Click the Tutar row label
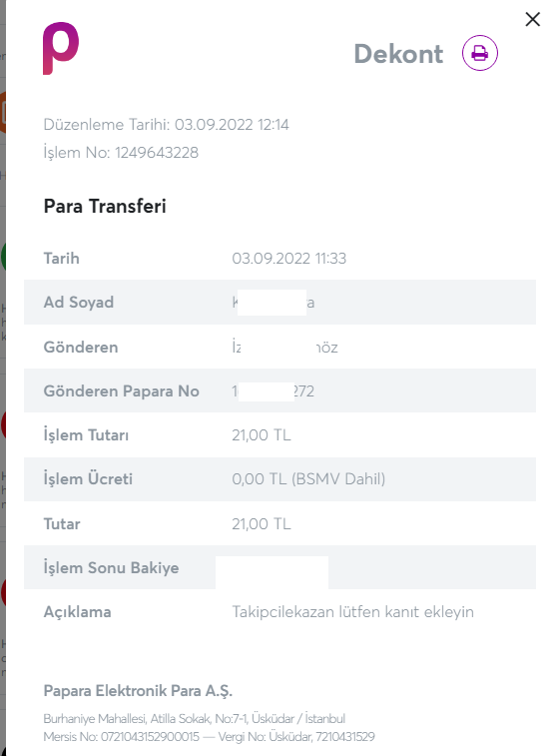The height and width of the screenshot is (756, 550). point(62,523)
